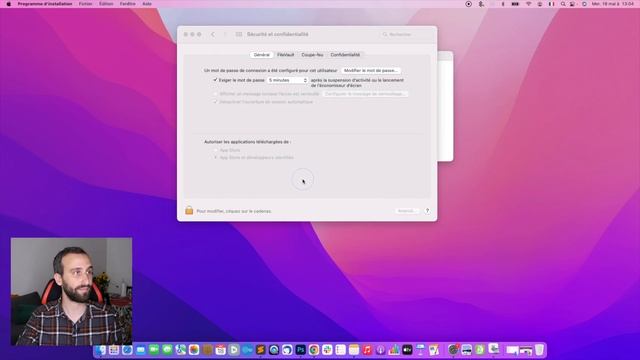The image size is (640, 360).
Task: Open Podcasts from the Dock
Action: coord(380,350)
